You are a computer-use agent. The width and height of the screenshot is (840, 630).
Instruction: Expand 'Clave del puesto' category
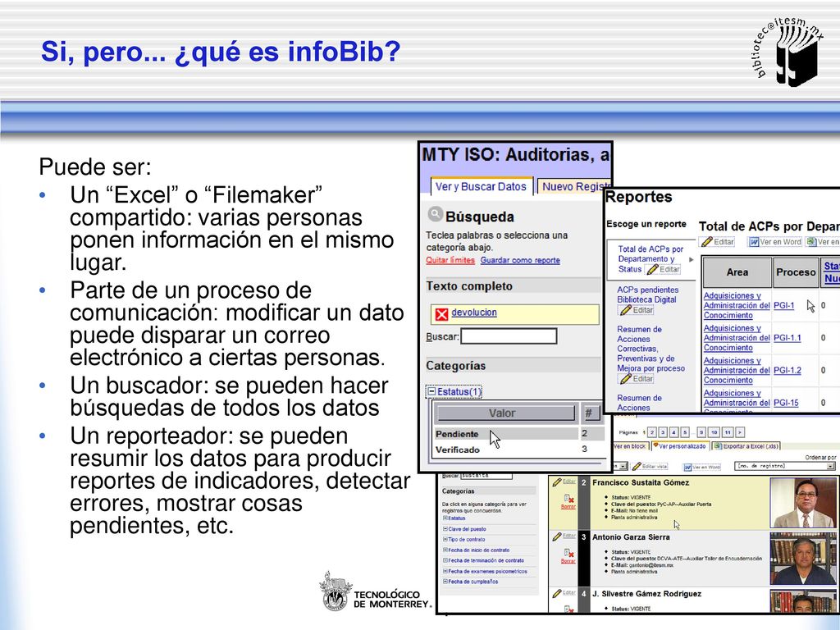pyautogui.click(x=445, y=529)
